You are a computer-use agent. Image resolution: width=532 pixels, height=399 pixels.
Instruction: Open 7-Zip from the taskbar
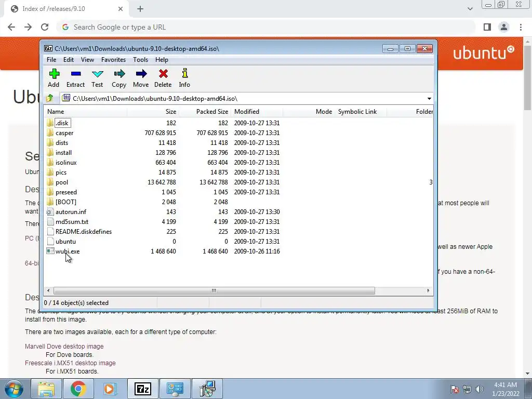pos(142,389)
